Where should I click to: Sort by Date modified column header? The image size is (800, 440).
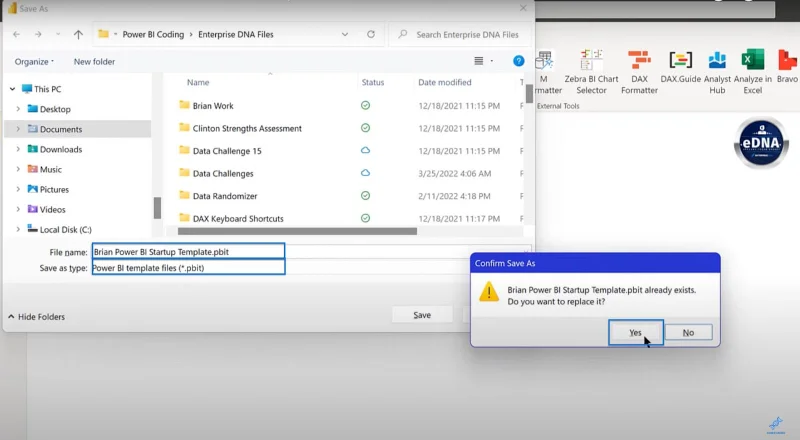coord(445,82)
